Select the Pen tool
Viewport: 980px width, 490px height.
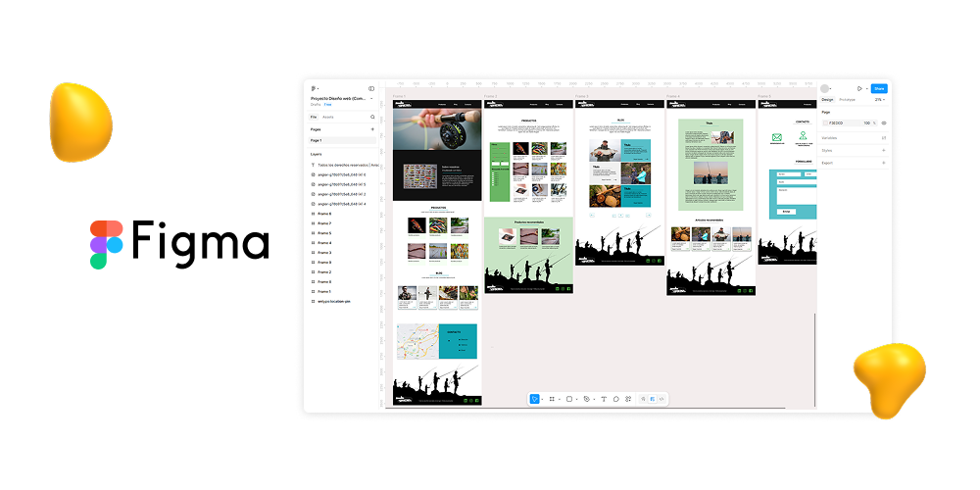point(586,399)
